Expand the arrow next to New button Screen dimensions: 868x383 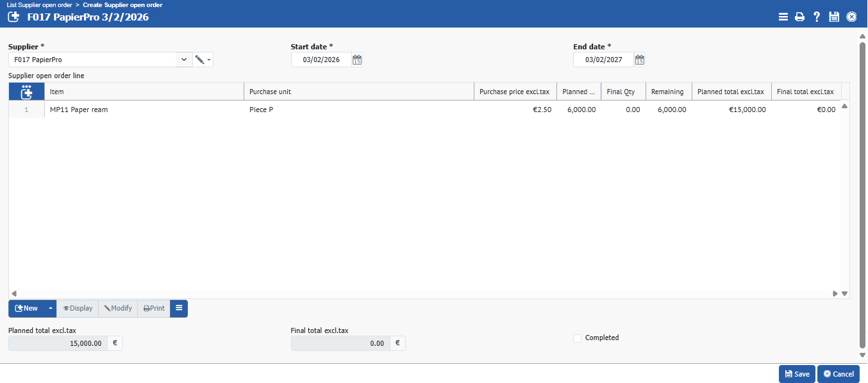50,309
